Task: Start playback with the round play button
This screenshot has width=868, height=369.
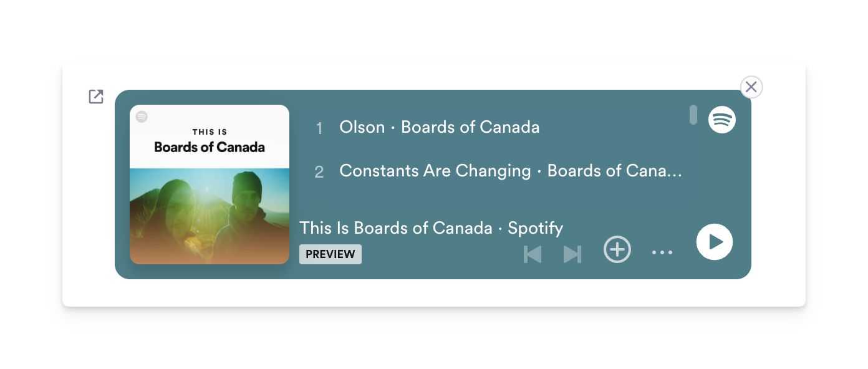Action: point(715,242)
